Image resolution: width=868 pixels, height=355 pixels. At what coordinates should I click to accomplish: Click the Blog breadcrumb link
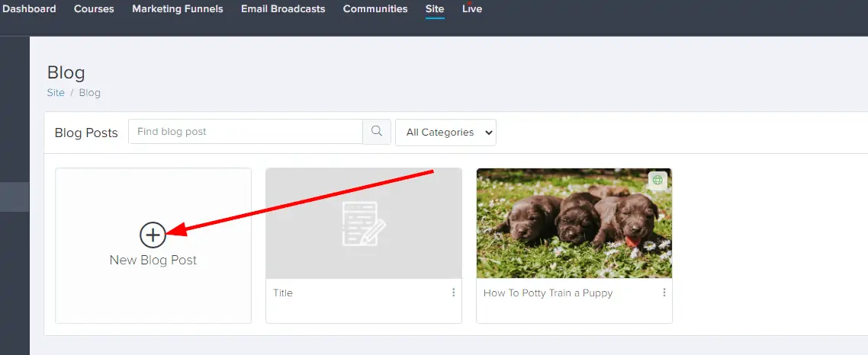tap(90, 92)
